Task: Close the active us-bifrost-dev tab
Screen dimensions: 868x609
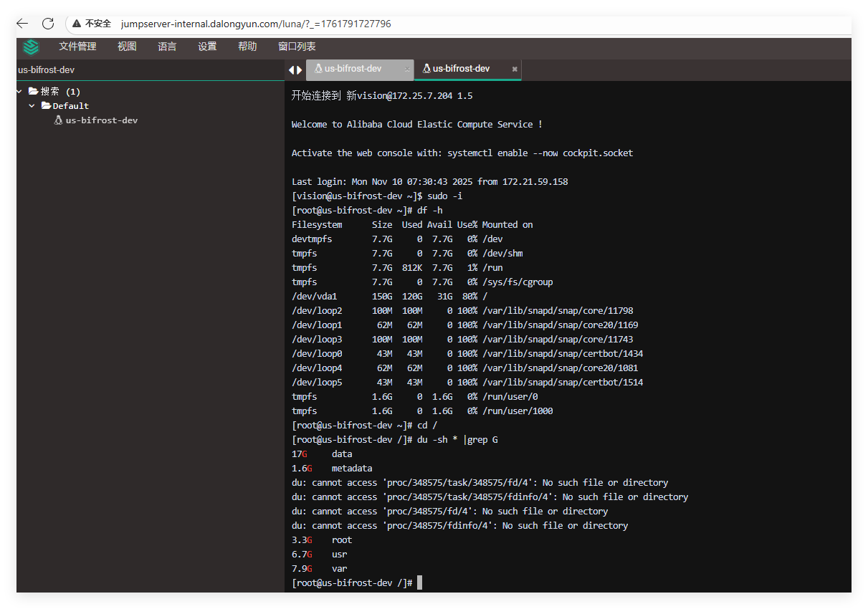Action: point(515,69)
